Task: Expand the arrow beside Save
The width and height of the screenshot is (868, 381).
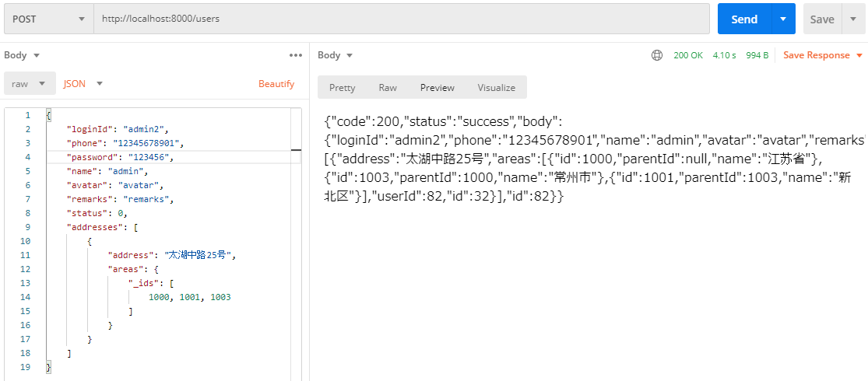Action: 852,19
